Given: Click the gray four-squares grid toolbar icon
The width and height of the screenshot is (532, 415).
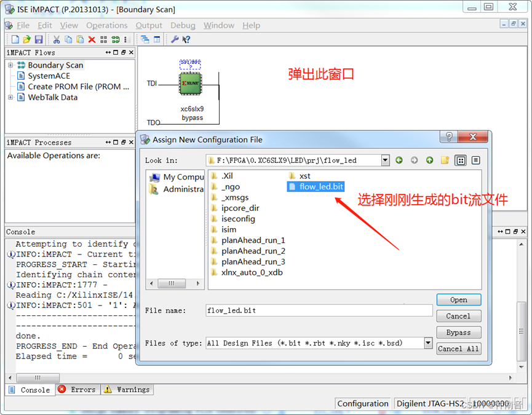Looking at the screenshot, I should click(104, 39).
